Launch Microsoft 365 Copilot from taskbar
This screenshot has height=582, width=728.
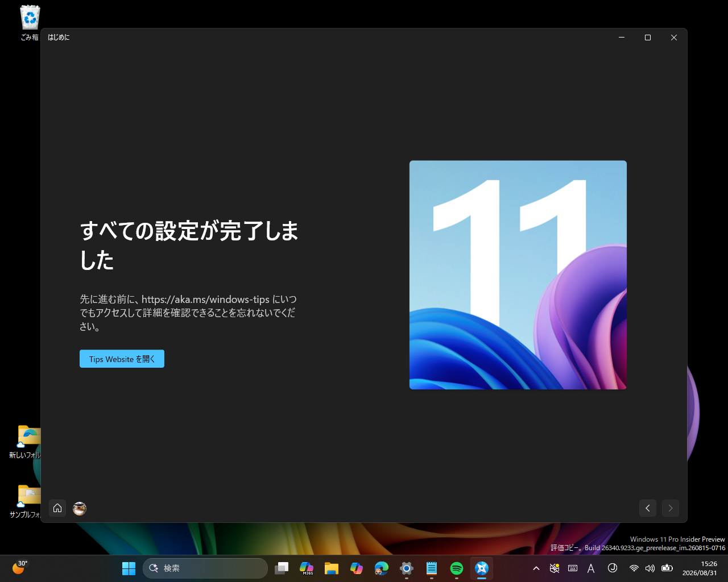tap(307, 568)
